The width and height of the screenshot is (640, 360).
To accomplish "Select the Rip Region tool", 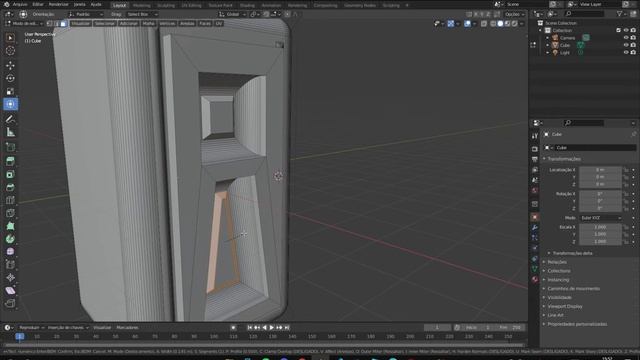I will [10, 303].
